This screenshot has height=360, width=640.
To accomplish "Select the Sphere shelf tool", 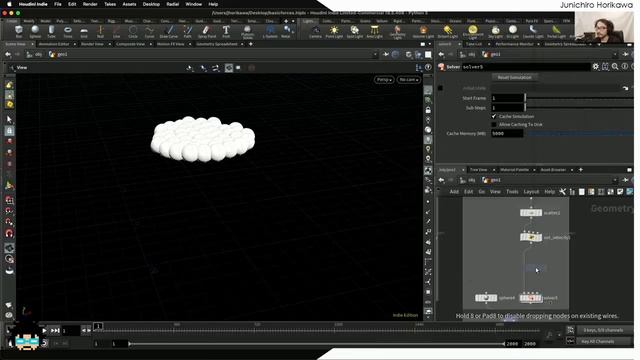I will (35, 31).
